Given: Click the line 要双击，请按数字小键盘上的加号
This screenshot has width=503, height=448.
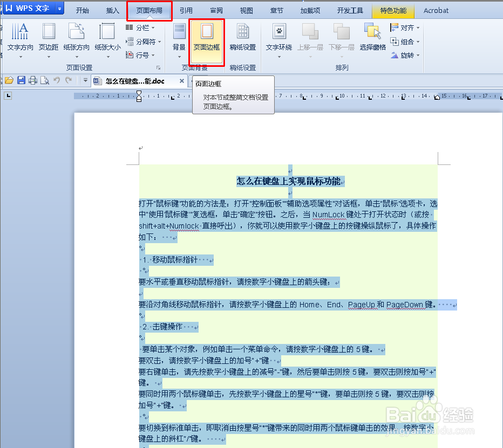Looking at the screenshot, I should coord(203,361).
